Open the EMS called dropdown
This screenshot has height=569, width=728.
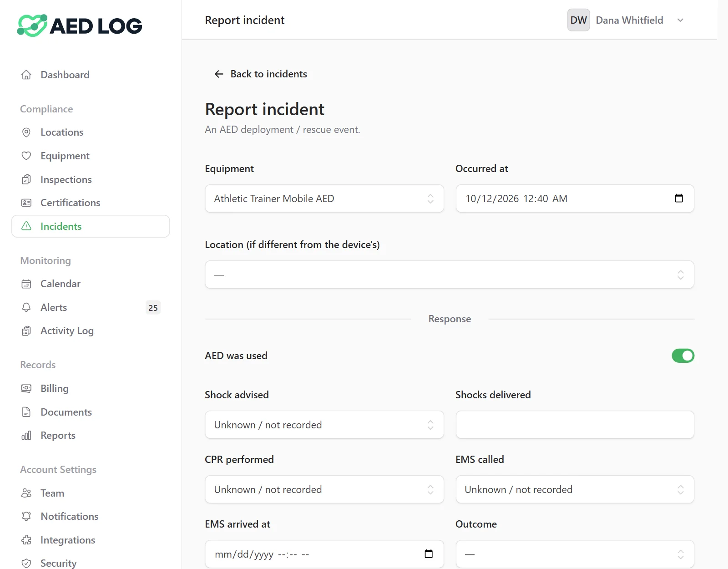(x=575, y=489)
